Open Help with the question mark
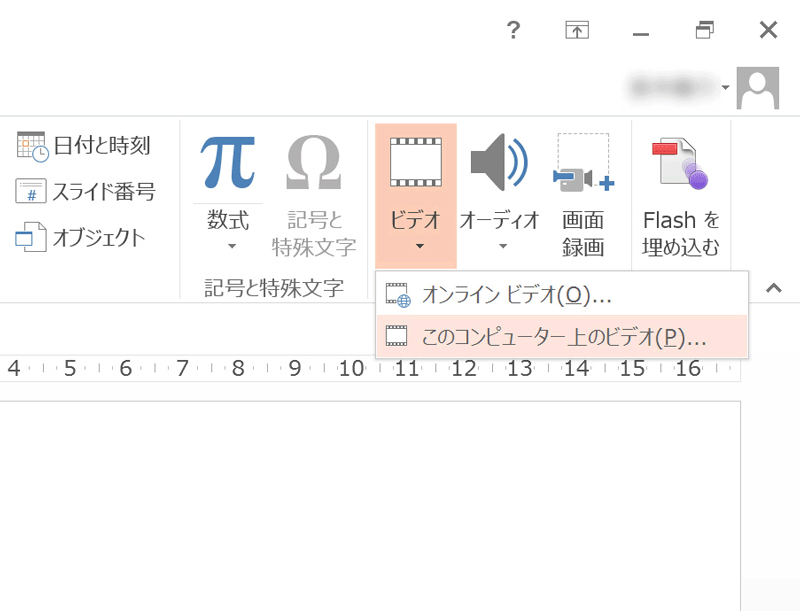The image size is (800, 611). click(514, 30)
